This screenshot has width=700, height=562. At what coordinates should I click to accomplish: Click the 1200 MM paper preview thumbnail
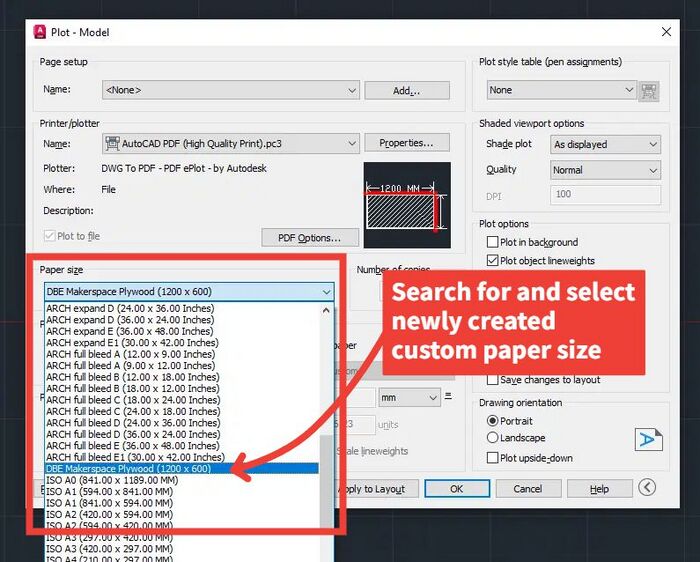point(407,205)
